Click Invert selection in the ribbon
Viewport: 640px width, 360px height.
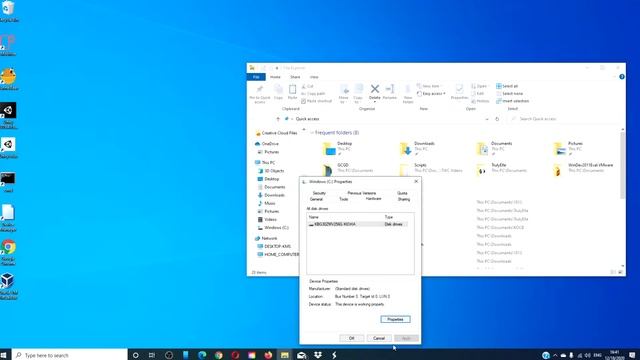(513, 101)
